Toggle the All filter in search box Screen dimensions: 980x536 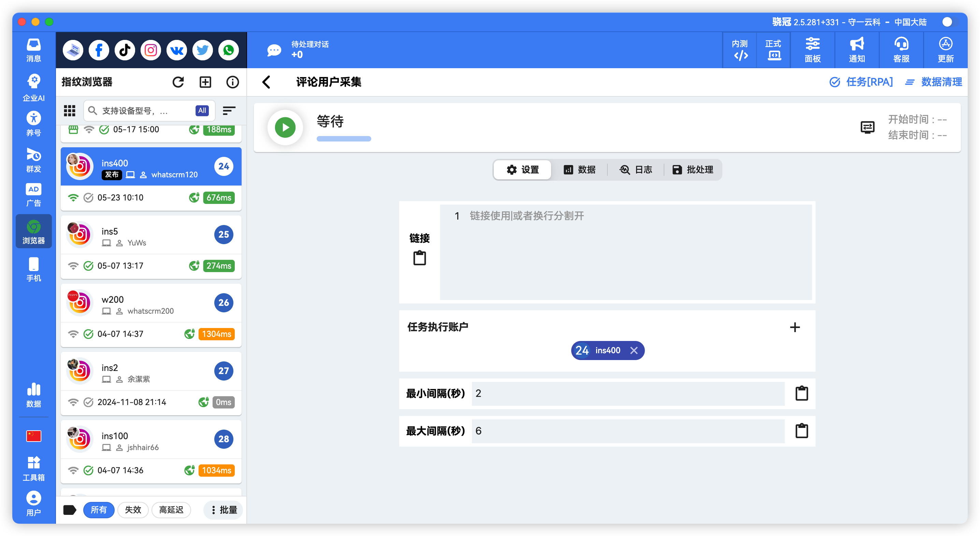[202, 110]
